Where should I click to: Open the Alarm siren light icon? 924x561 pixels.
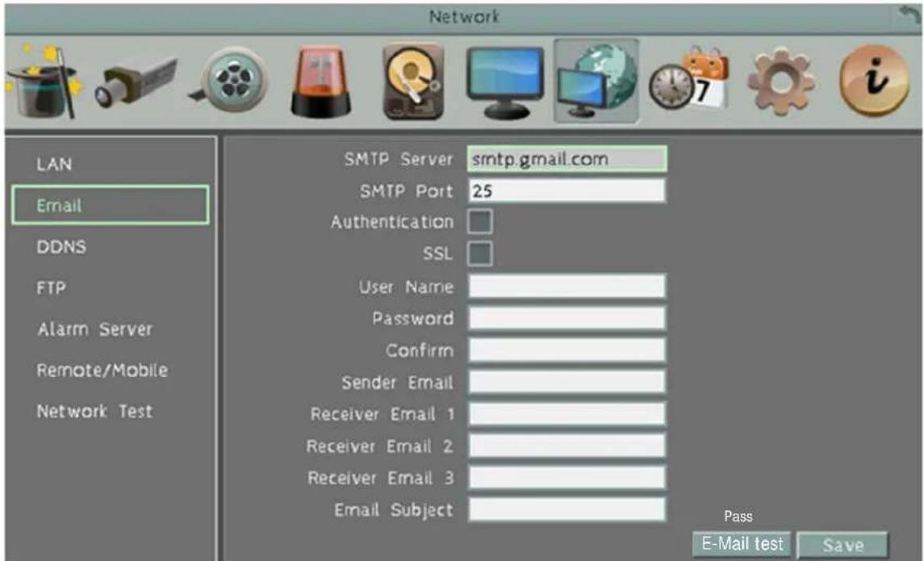321,82
